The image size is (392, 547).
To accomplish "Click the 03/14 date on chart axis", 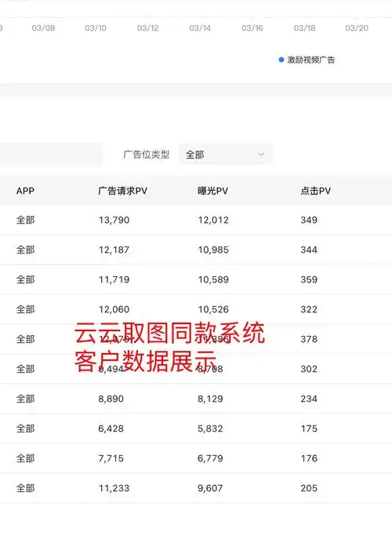I will 200,28.
